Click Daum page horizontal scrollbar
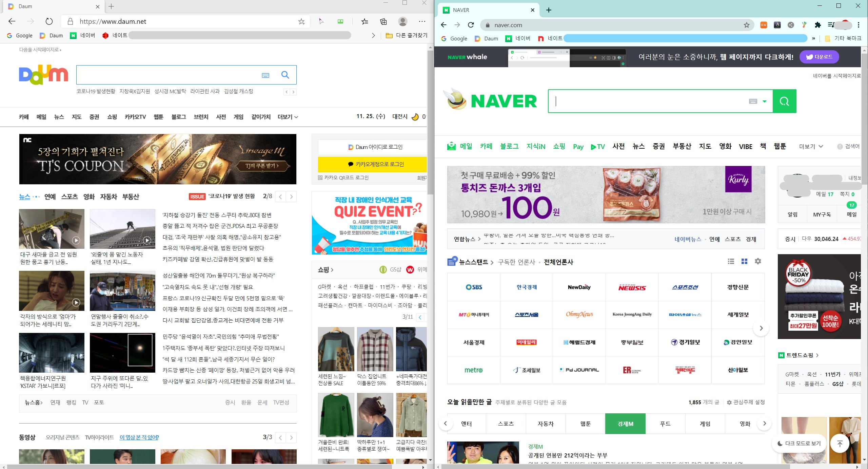The width and height of the screenshot is (868, 469). [x=200, y=467]
